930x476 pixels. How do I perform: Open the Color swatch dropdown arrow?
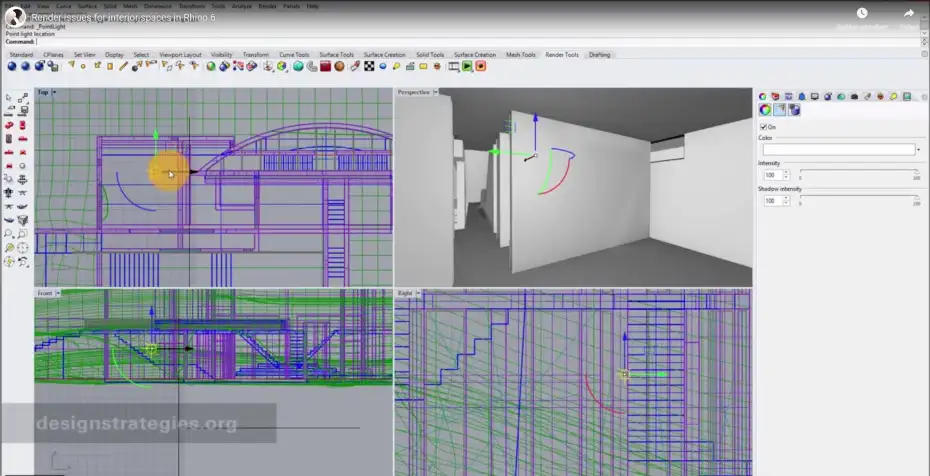click(919, 150)
